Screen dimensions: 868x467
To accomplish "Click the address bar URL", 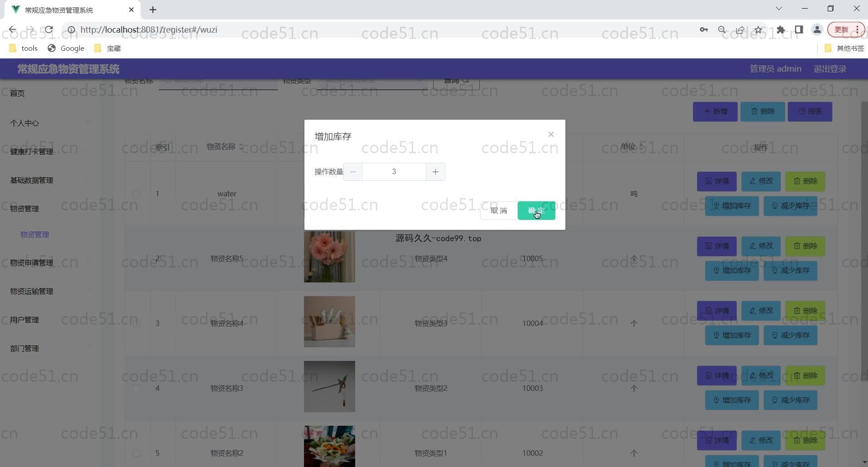I will [x=149, y=29].
